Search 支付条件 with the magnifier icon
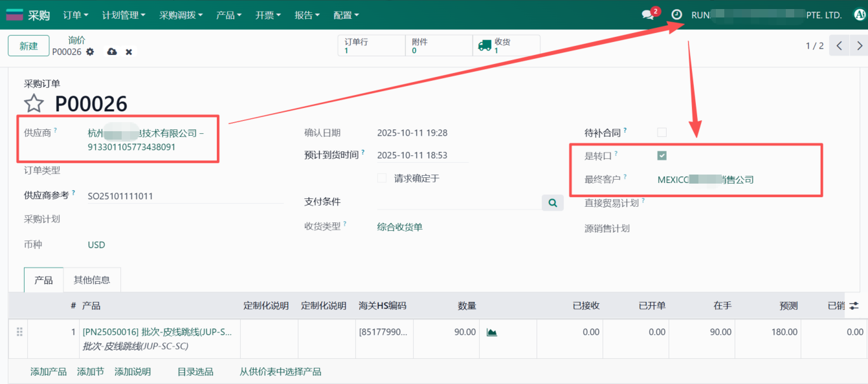868x384 pixels. 551,202
